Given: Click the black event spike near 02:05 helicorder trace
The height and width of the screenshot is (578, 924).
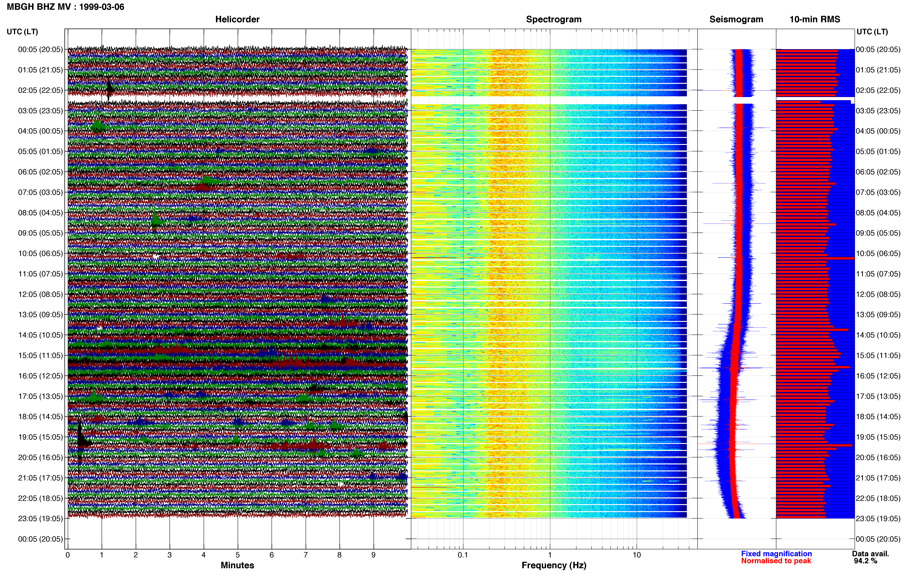Looking at the screenshot, I should [109, 89].
